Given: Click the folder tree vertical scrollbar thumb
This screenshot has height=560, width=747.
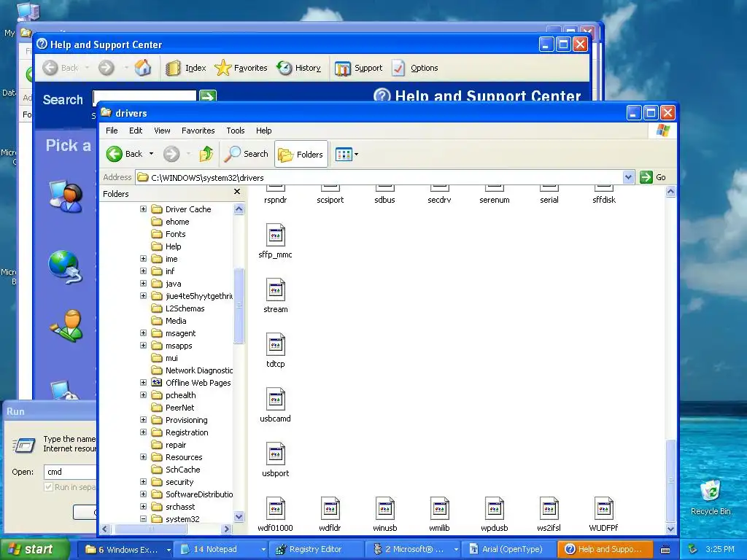Looking at the screenshot, I should point(239,306).
